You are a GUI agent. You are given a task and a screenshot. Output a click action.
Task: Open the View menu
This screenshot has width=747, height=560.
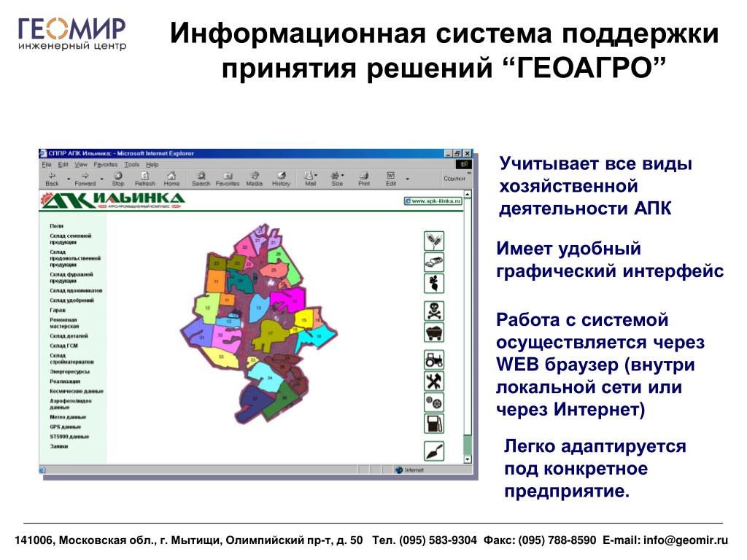click(x=80, y=164)
